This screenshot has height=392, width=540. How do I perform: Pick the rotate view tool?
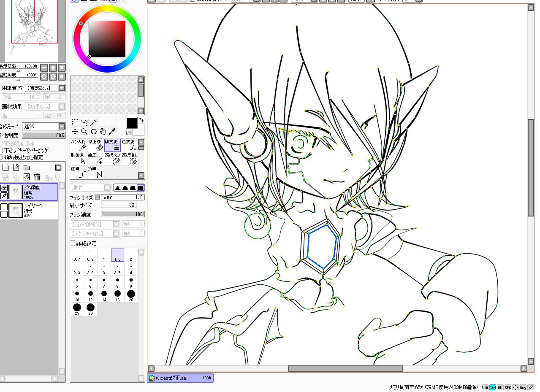coord(94,132)
